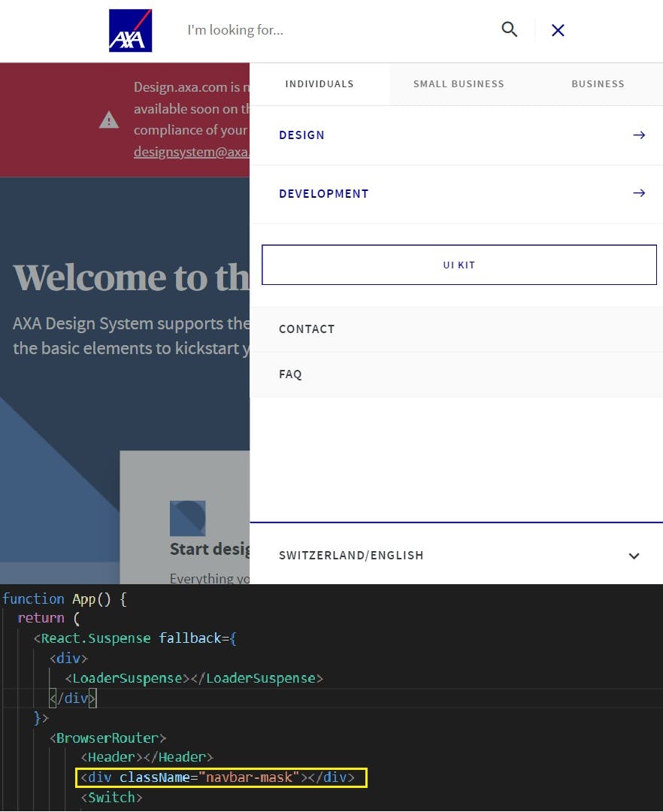
Task: Select the INDIVIDUALS tab
Action: click(319, 83)
